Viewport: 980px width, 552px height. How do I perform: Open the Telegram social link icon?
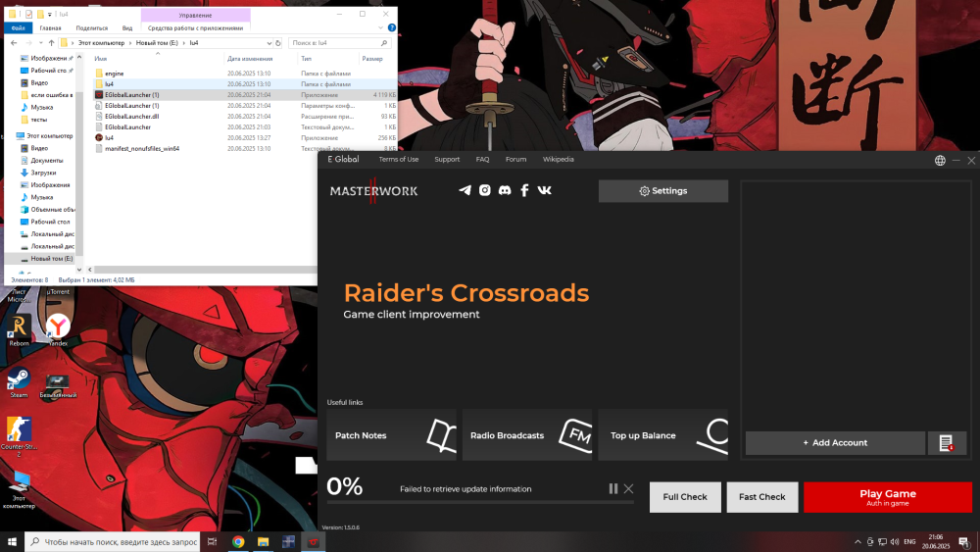[465, 190]
